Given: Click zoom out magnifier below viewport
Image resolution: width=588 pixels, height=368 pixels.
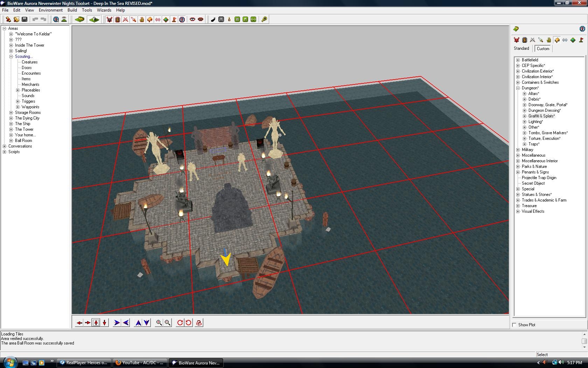Looking at the screenshot, I should [x=168, y=323].
